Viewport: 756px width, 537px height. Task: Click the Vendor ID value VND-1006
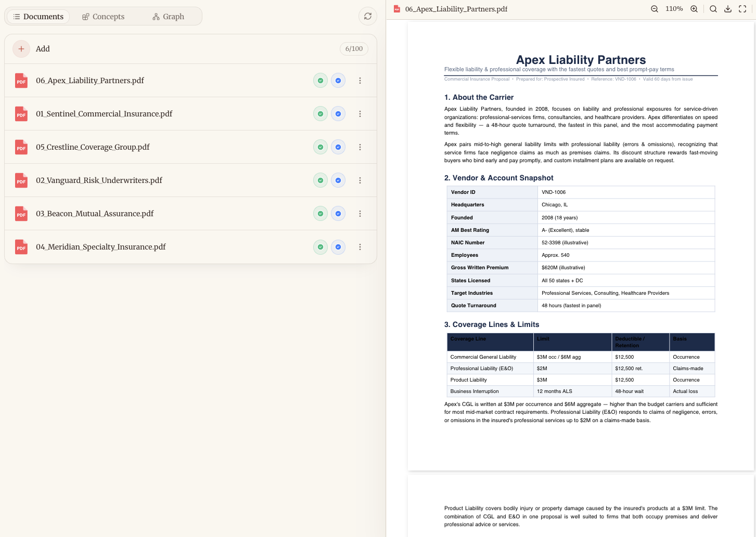[x=554, y=192]
